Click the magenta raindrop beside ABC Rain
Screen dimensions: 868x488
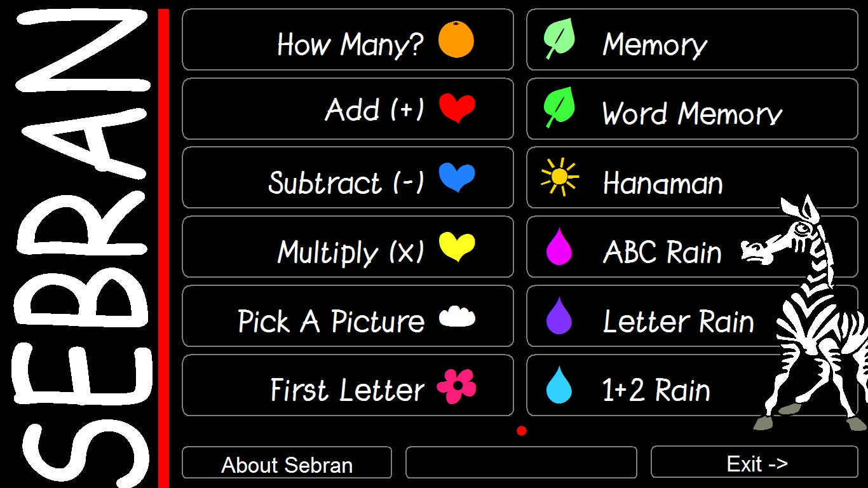click(559, 247)
